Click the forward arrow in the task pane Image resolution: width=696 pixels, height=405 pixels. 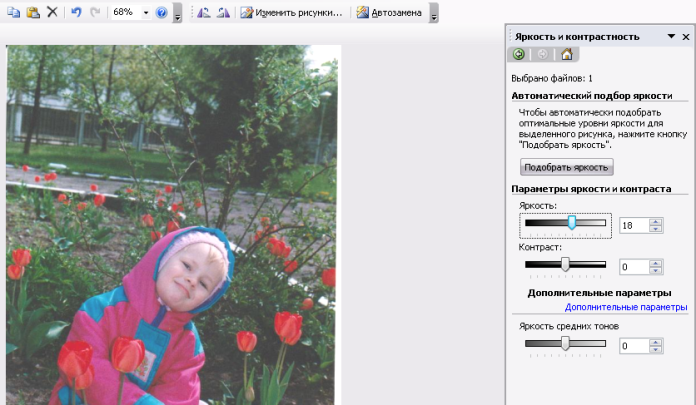coord(542,54)
